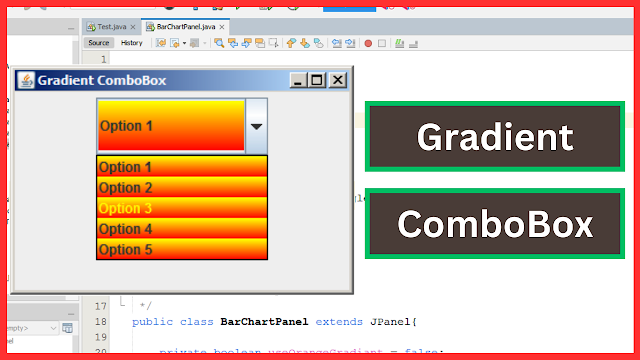Click the Test.java file icon on the tab
The height and width of the screenshot is (360, 640).
[91, 27]
